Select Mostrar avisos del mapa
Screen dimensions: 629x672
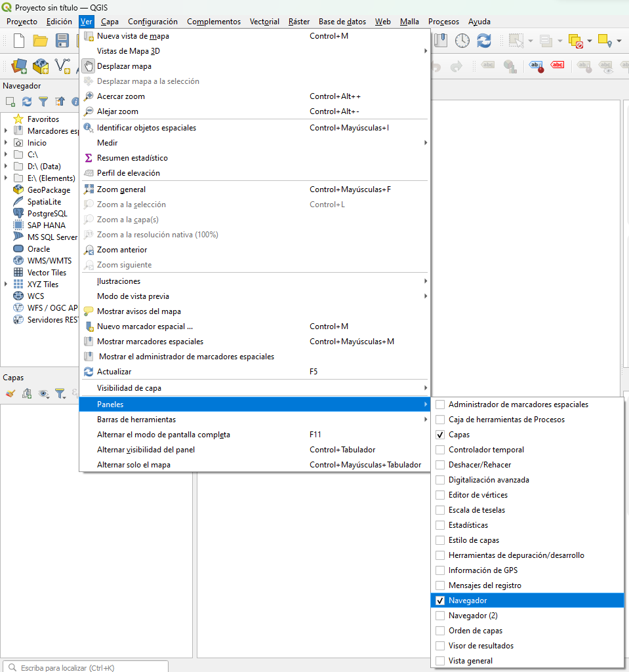255,311
